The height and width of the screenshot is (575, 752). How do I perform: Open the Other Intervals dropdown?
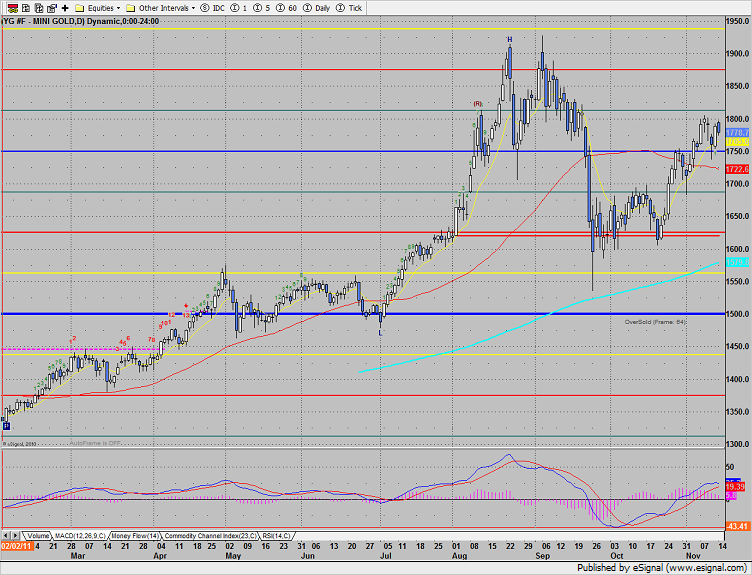point(161,8)
